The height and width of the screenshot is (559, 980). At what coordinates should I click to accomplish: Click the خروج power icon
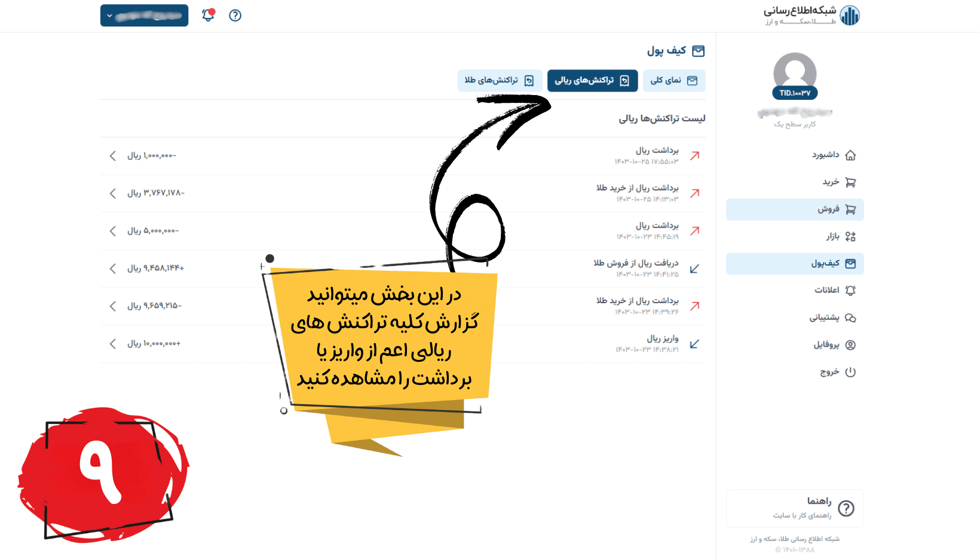tap(850, 372)
